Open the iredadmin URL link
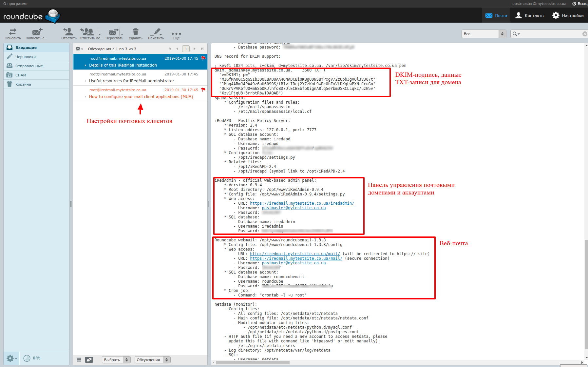Screen dimensions: 588x367 coord(302,203)
